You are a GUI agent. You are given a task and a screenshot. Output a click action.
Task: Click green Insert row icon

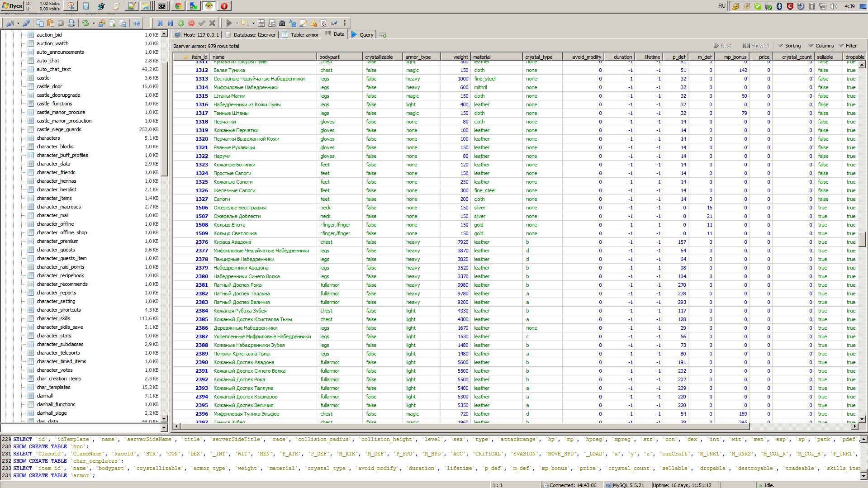(181, 23)
